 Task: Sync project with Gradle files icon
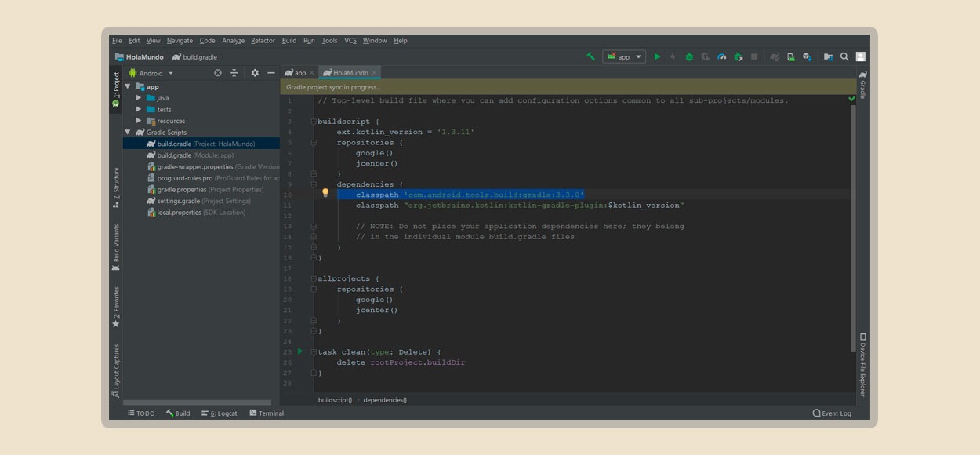click(x=775, y=56)
